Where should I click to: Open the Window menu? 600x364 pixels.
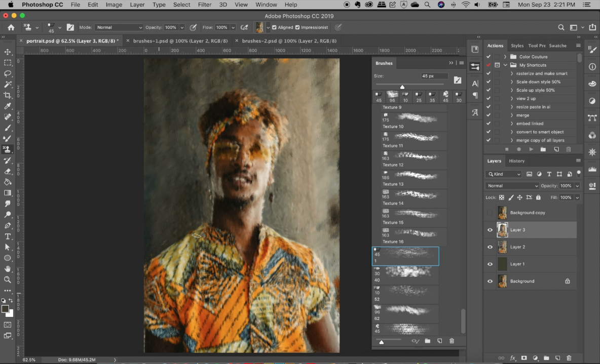(x=267, y=5)
